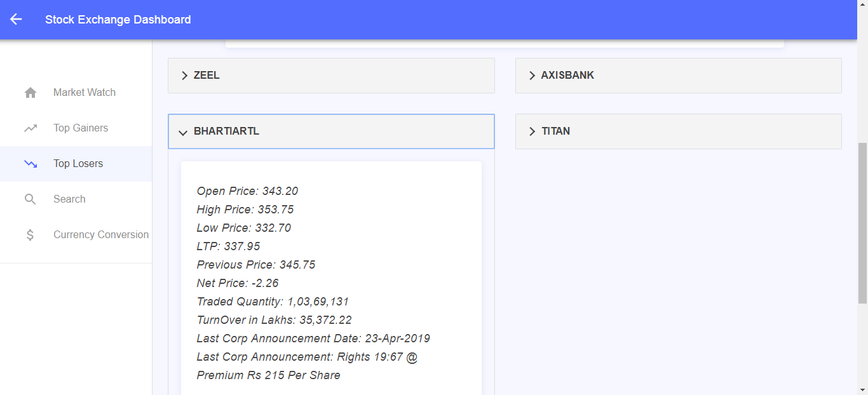The image size is (868, 395).
Task: Click the TurnOver in Lakhs: 35,372.22 line
Action: (274, 320)
